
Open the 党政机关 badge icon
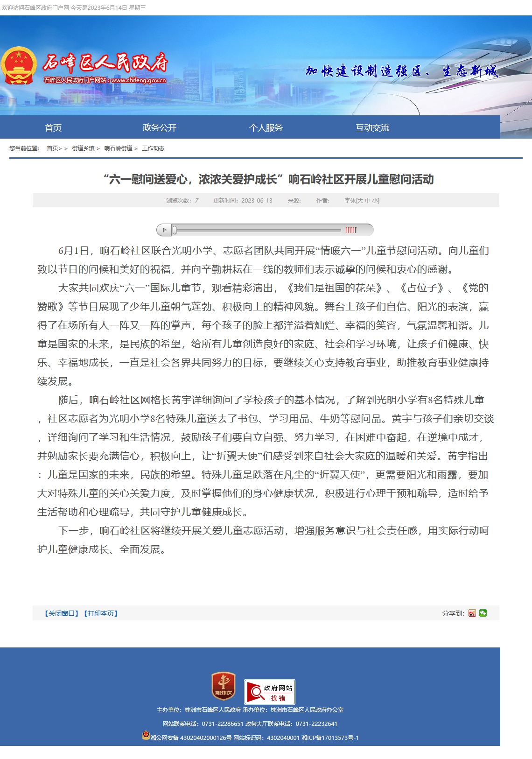(223, 686)
